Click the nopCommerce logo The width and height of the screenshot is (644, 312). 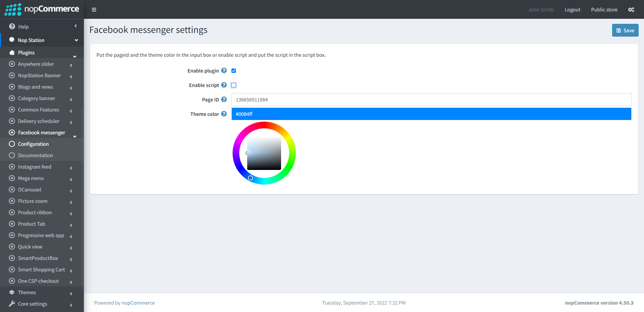click(42, 9)
